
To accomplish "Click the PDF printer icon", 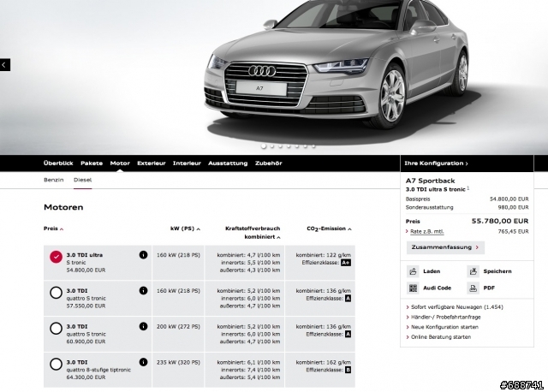I will [x=474, y=288].
